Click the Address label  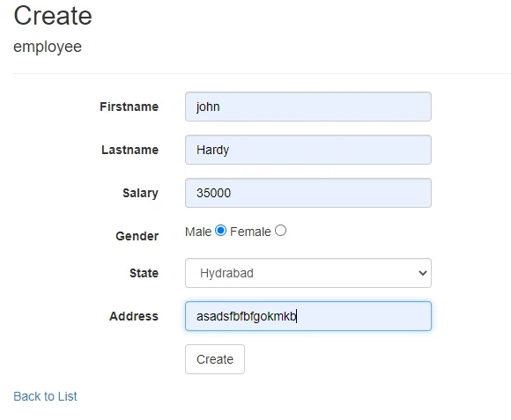click(134, 316)
